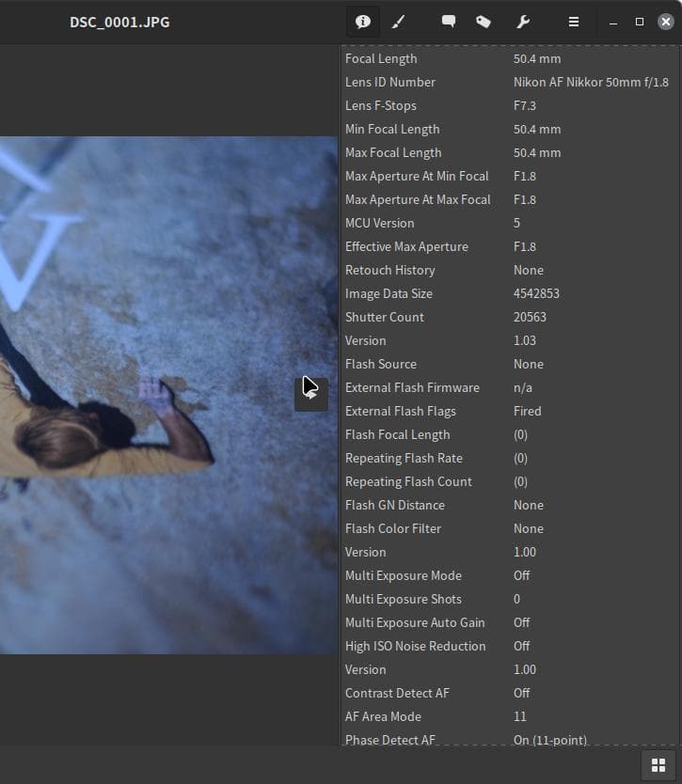Close the DSC_0001.JPG viewer window
This screenshot has width=682, height=784.
tap(666, 22)
